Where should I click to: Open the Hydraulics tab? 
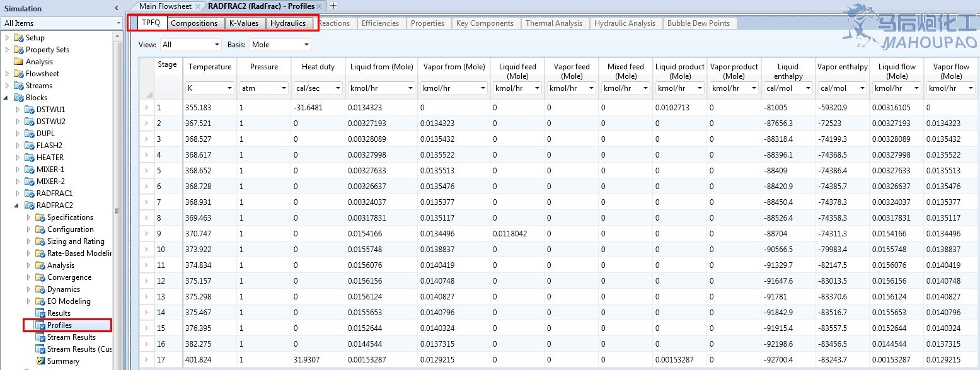pyautogui.click(x=288, y=23)
